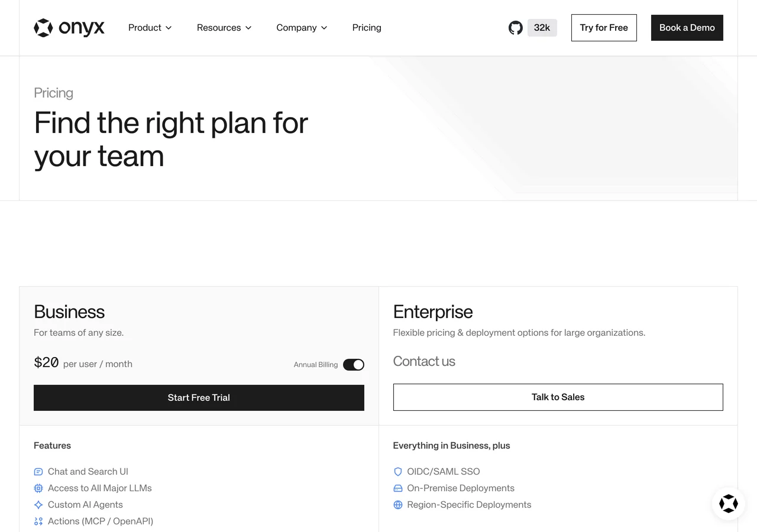Click the "Business" plan heading
This screenshot has height=532, width=757.
(69, 312)
